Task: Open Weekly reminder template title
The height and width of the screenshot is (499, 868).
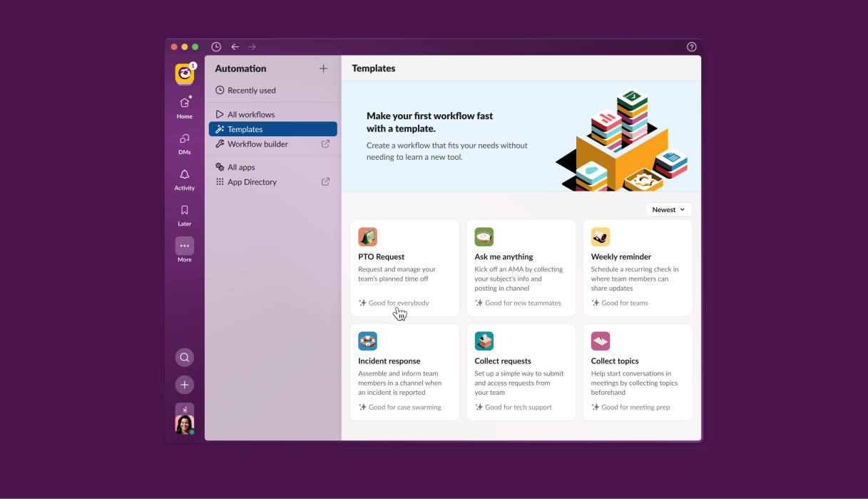Action: [621, 257]
